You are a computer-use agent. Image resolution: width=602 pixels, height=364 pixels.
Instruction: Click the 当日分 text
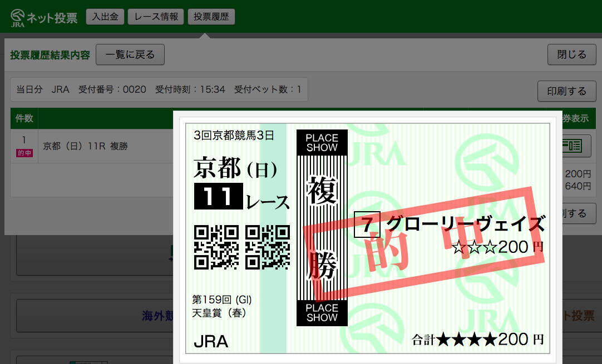coord(29,89)
